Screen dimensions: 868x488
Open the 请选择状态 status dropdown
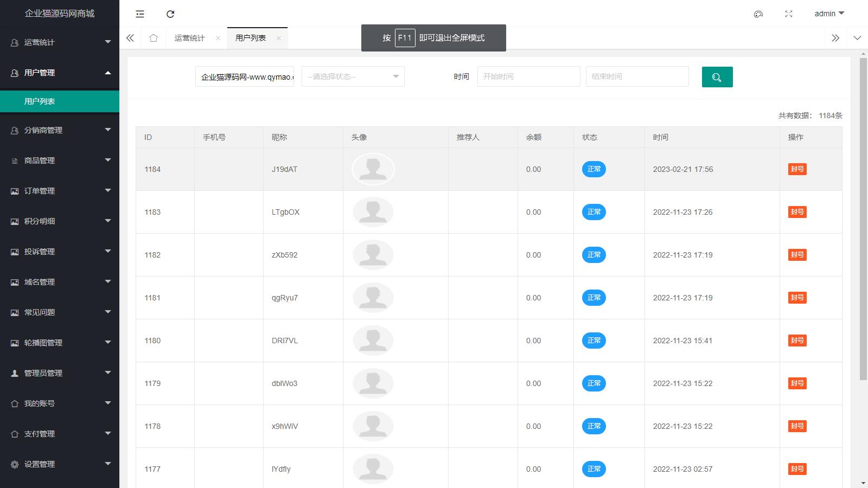coord(353,76)
